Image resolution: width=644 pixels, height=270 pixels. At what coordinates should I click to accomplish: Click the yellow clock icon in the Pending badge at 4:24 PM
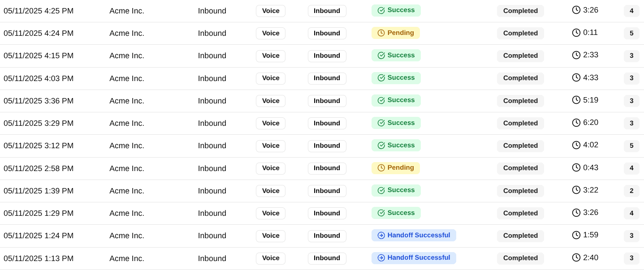pyautogui.click(x=381, y=33)
